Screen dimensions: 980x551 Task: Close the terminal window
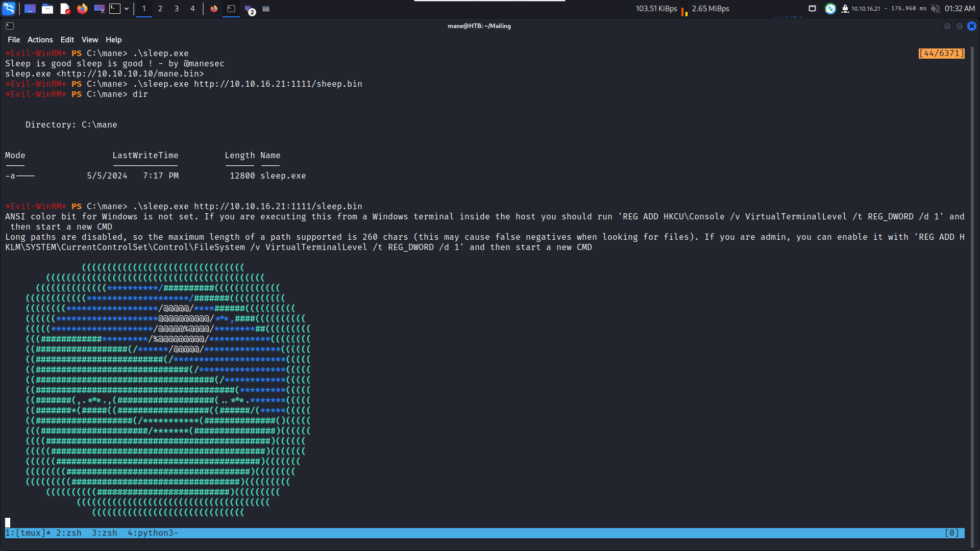[x=972, y=26]
